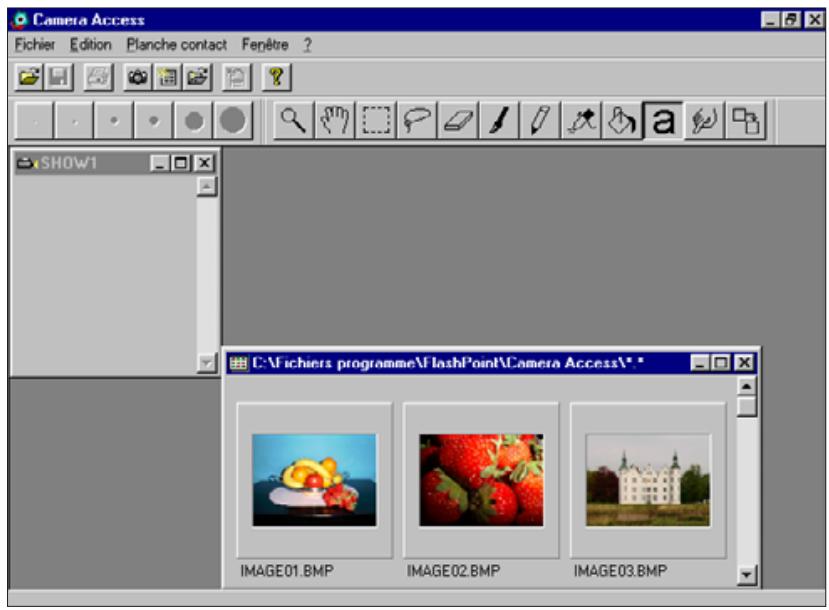Click the contact sheet scrollbar thumb
The image size is (829, 610).
(747, 407)
